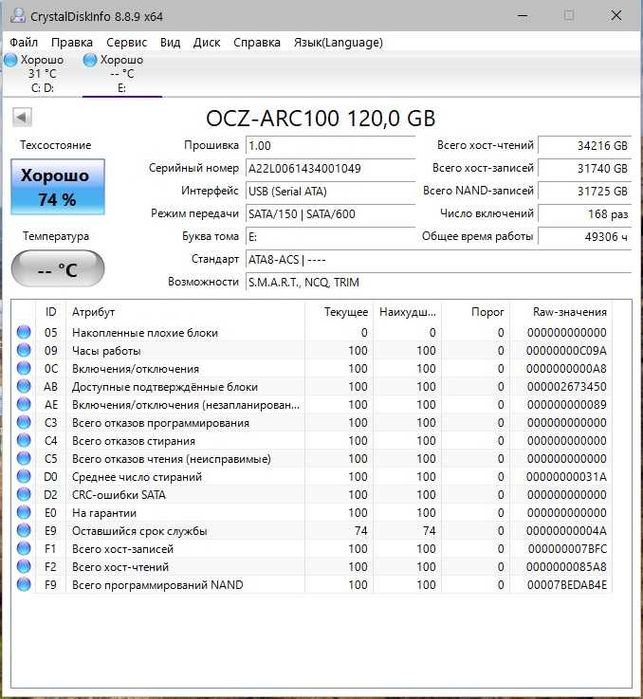Click the NAND writes value 31725 GB
Screen dimensions: 643x699
[x=585, y=191]
